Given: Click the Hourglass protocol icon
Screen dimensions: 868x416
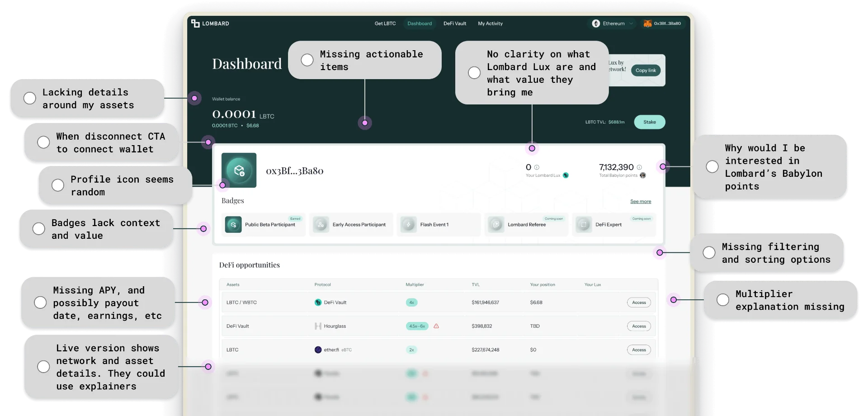Looking at the screenshot, I should point(318,326).
